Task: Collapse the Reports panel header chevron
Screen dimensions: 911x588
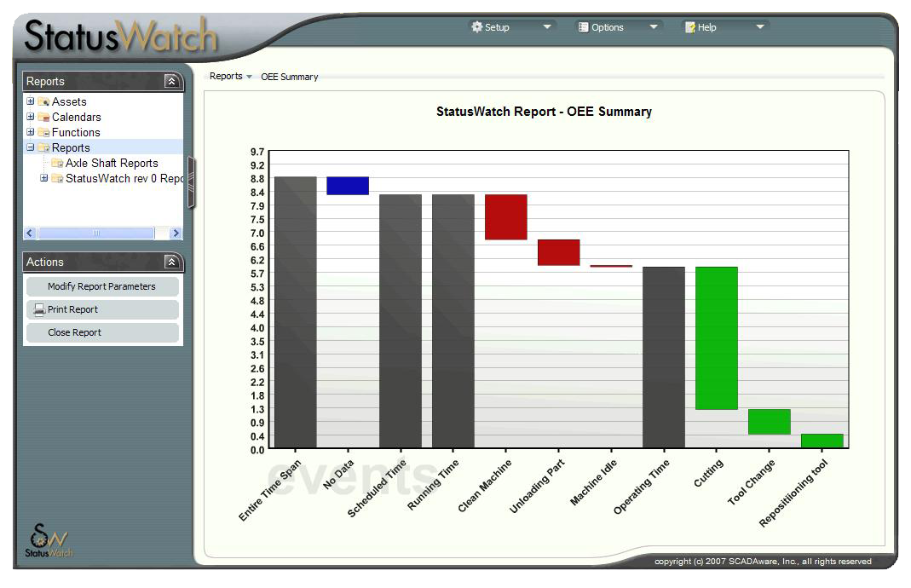Action: (171, 81)
